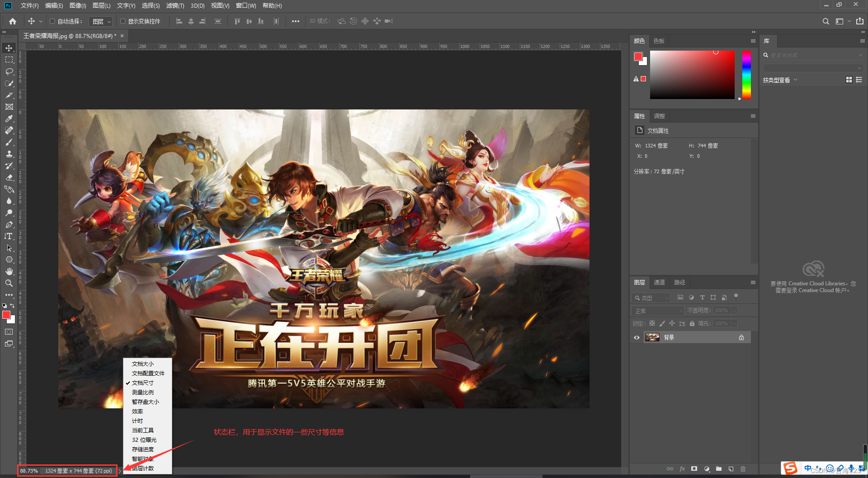Screen dimensions: 868x478
Task: Open search in the top-right options bar
Action: tap(826, 21)
